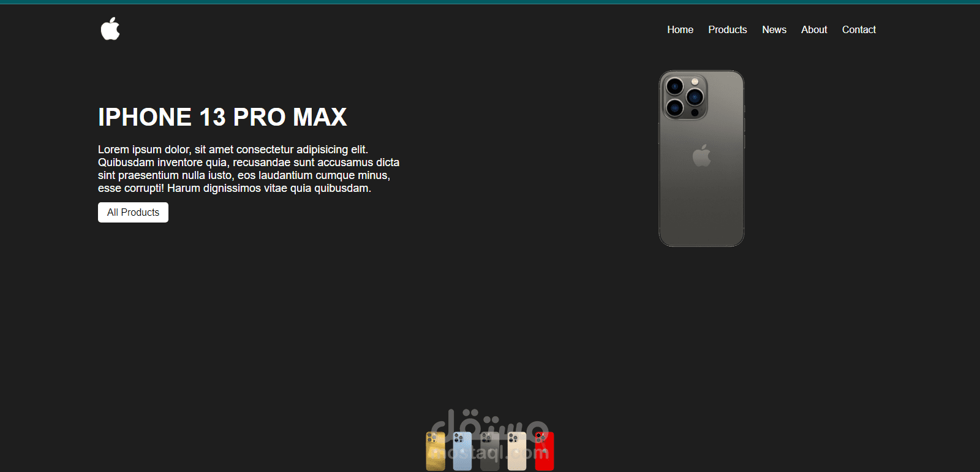
Task: Choose the red iPhone thumbnail
Action: click(x=545, y=451)
